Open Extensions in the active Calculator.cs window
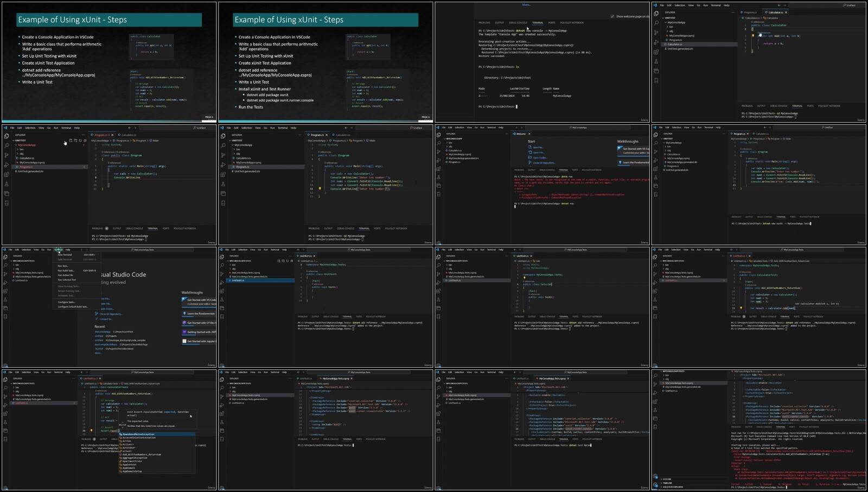 [656, 52]
